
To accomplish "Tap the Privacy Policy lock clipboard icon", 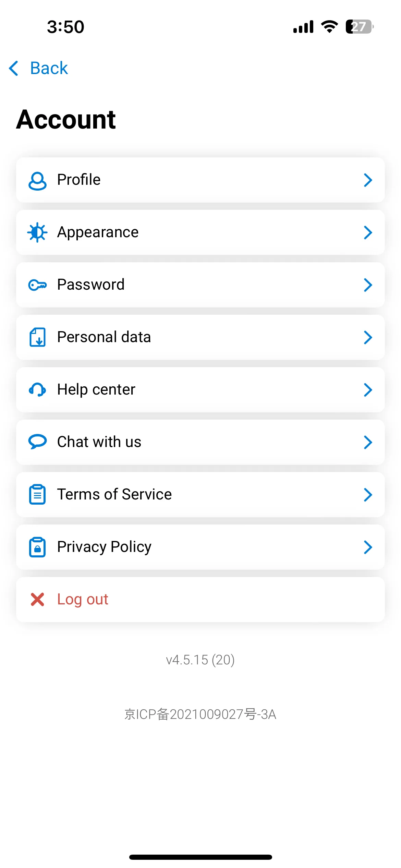I will (x=37, y=547).
